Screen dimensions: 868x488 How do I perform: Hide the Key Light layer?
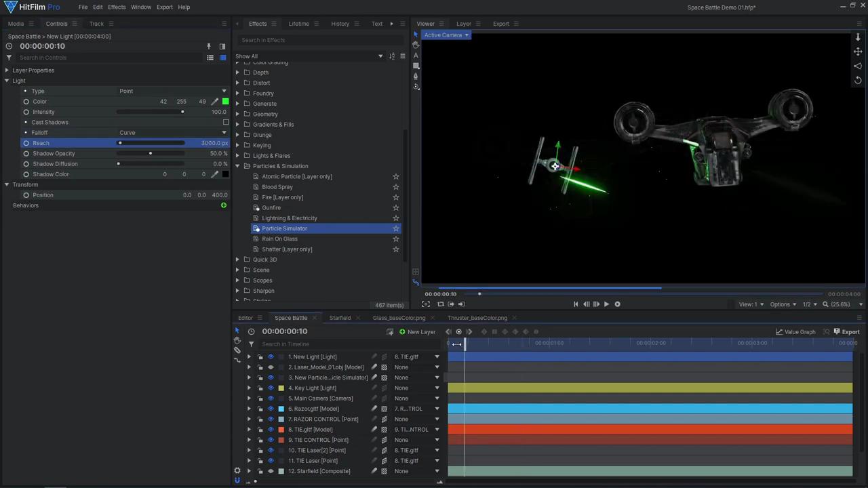[271, 388]
